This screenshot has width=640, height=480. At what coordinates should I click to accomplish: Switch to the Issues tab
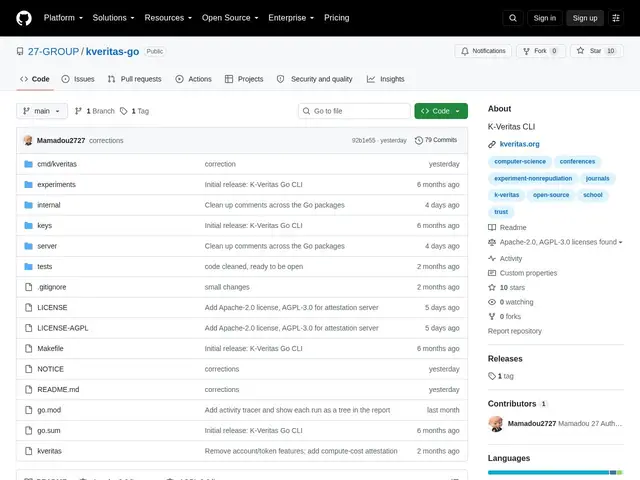[78, 79]
